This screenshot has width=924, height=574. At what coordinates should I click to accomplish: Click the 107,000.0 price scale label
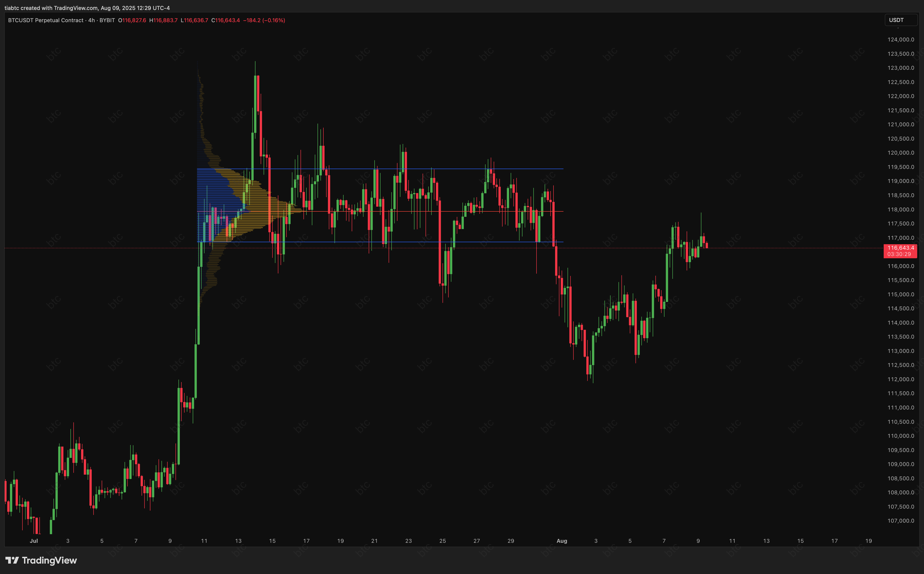900,521
